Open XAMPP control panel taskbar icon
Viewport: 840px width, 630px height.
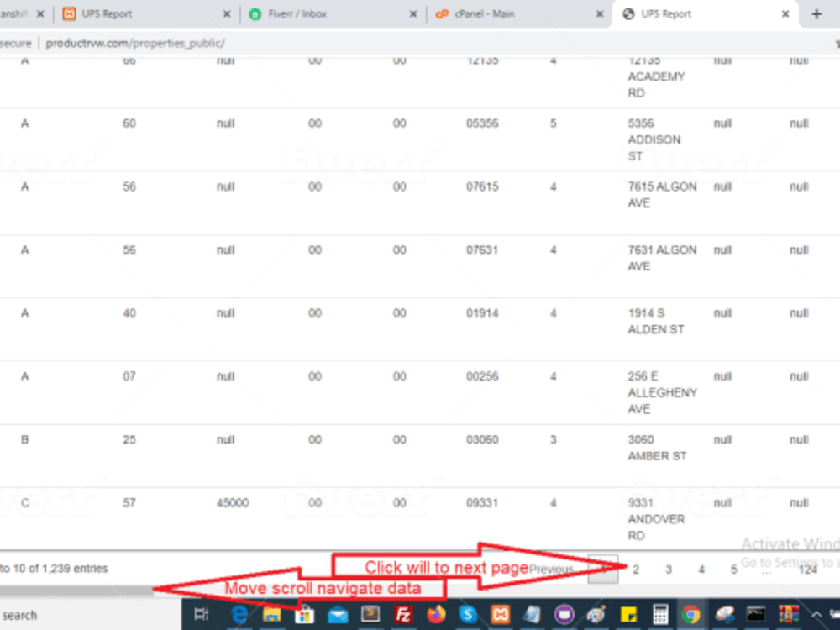click(501, 615)
